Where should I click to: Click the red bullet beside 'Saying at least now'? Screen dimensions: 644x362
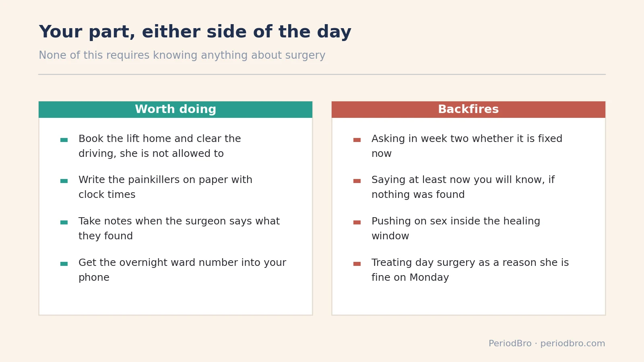[x=357, y=181]
